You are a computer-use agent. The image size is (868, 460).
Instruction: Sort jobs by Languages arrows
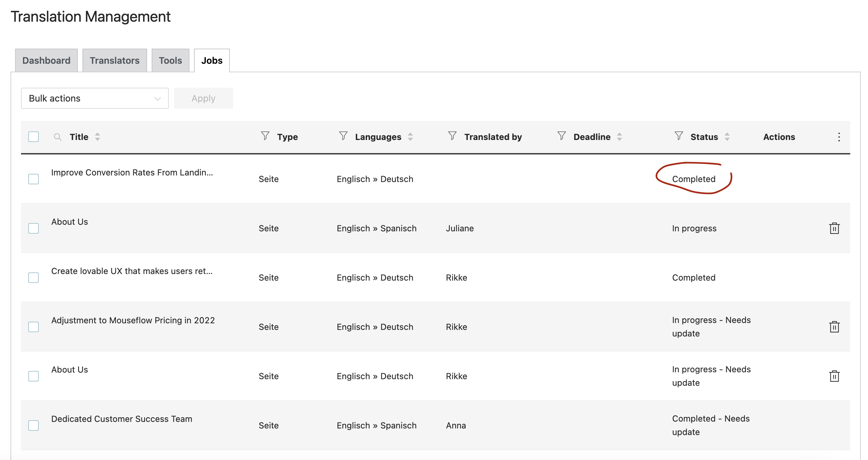coord(410,137)
